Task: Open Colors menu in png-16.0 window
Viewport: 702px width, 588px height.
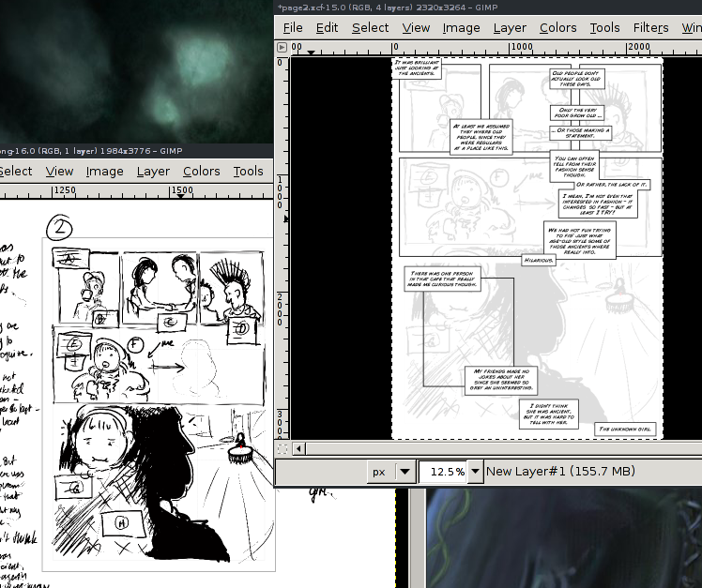Action: click(202, 172)
